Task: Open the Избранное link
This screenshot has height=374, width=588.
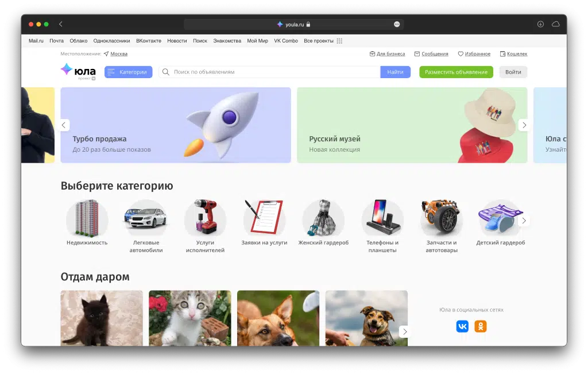Action: tap(477, 53)
